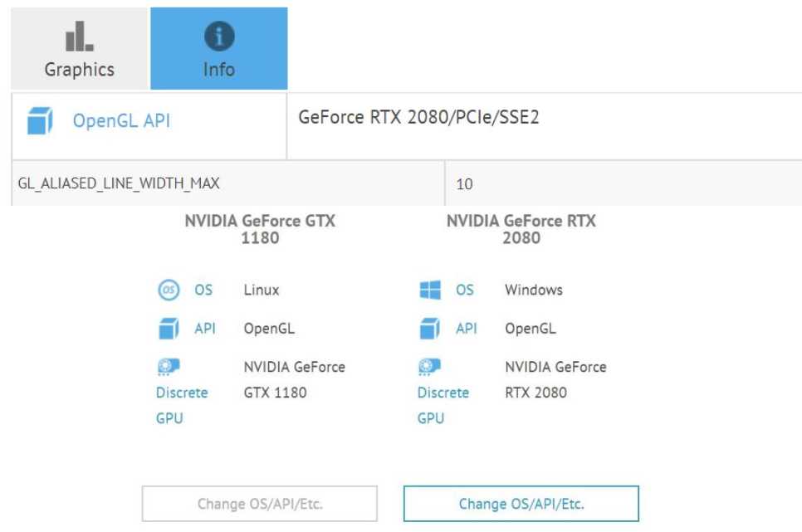The height and width of the screenshot is (532, 802).
Task: Click the OpenGL API cube icon in header
Action: click(x=40, y=120)
